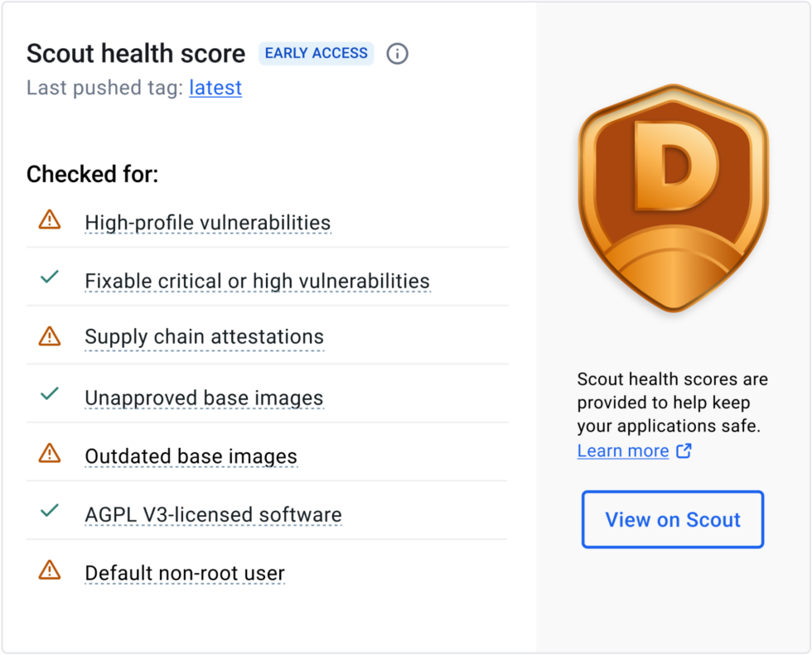Open Default non-root user details
812x655 pixels.
(x=184, y=572)
